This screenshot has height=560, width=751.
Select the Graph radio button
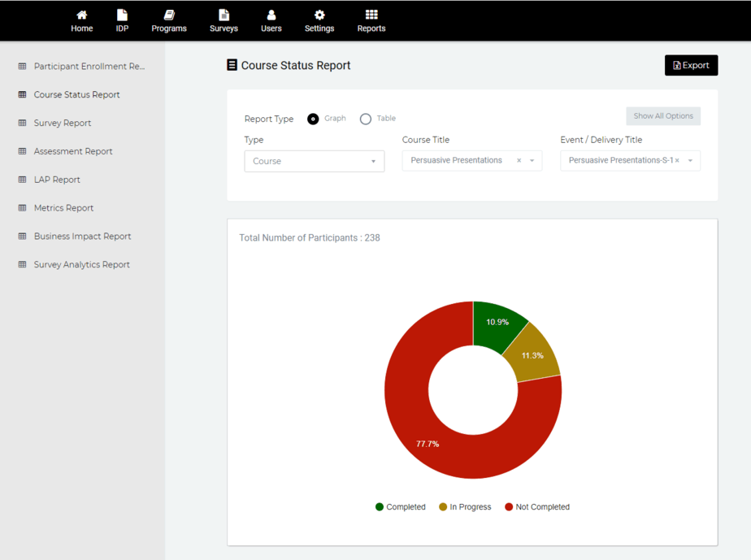313,119
